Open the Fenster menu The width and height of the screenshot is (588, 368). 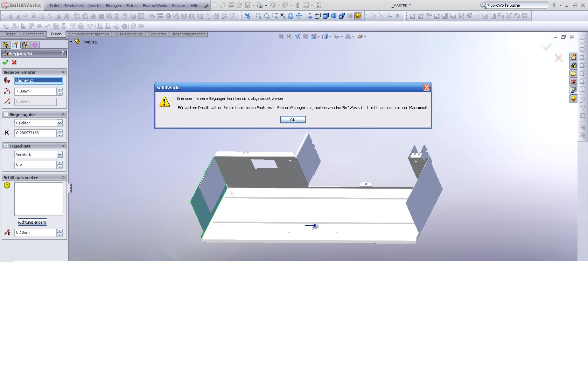click(178, 6)
